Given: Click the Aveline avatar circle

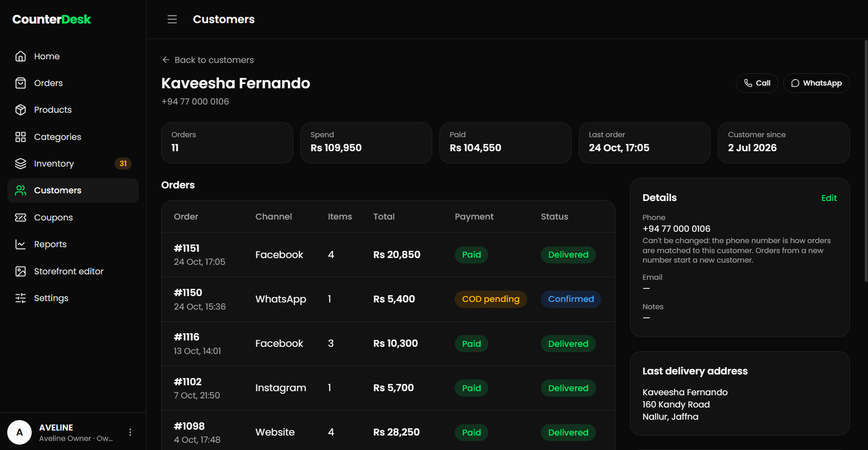Looking at the screenshot, I should pos(19,432).
